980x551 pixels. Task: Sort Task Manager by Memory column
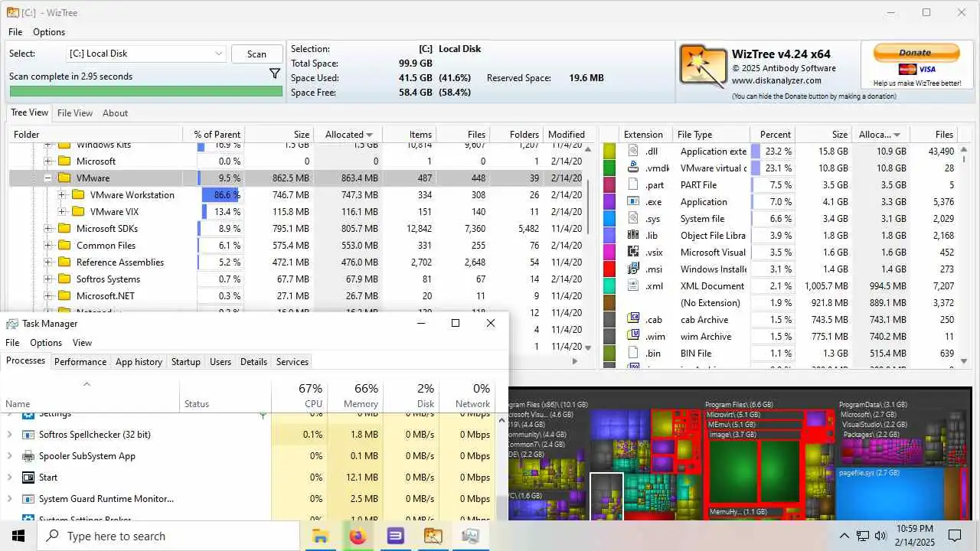point(356,395)
